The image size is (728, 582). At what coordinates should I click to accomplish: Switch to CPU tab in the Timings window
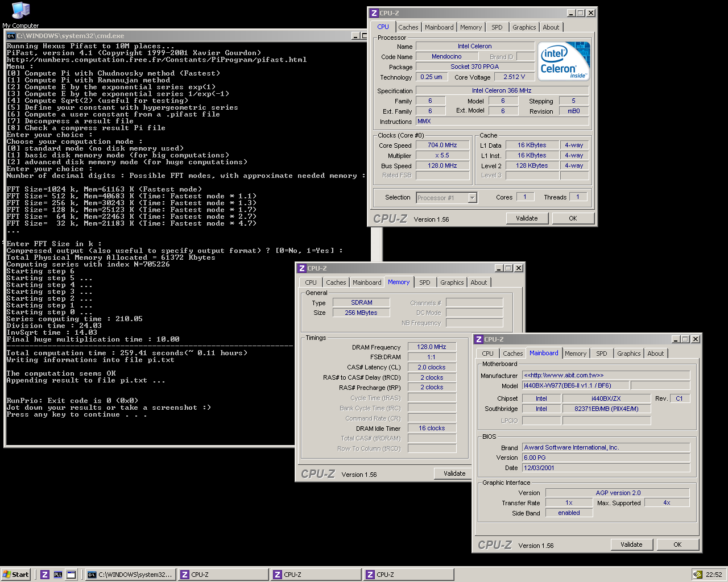pos(311,282)
